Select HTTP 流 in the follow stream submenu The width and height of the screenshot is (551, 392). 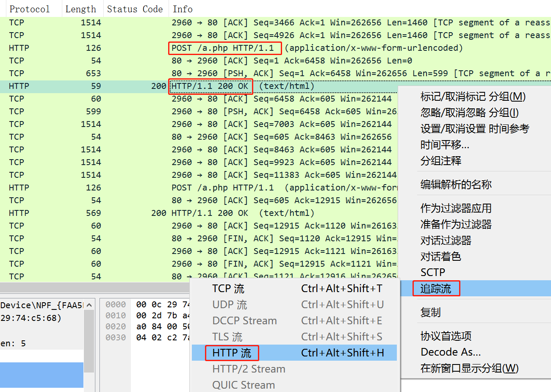click(x=232, y=353)
